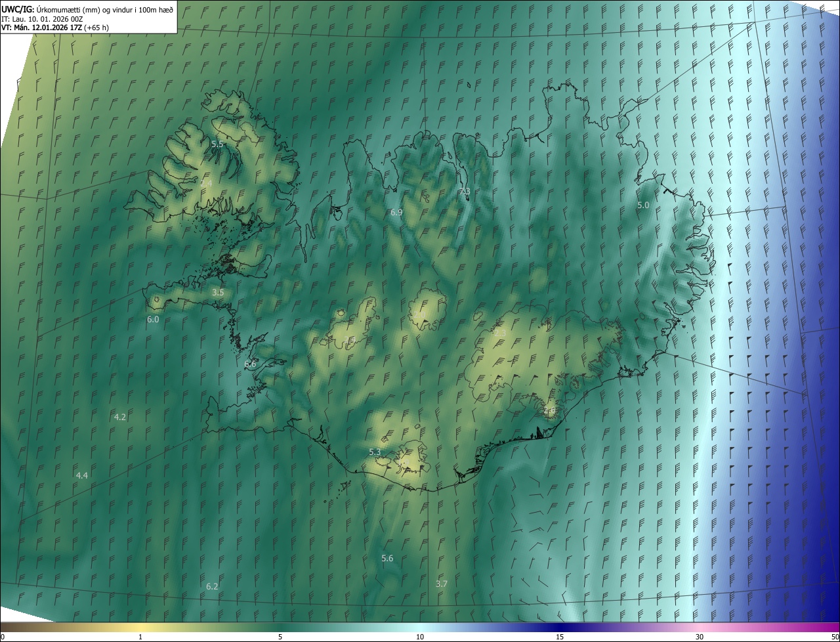Click the map value 3.5
The height and width of the screenshot is (642, 840).
219,292
